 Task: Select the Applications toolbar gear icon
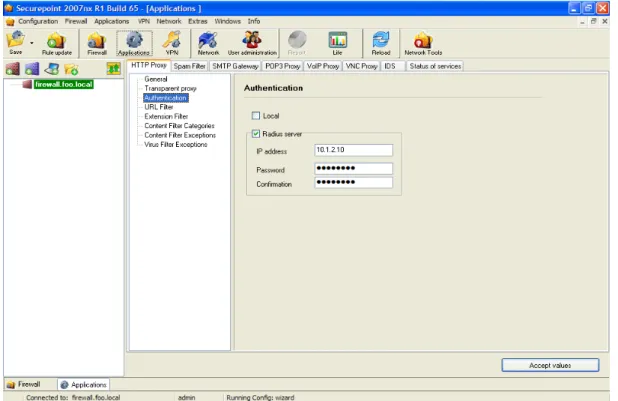click(x=134, y=43)
